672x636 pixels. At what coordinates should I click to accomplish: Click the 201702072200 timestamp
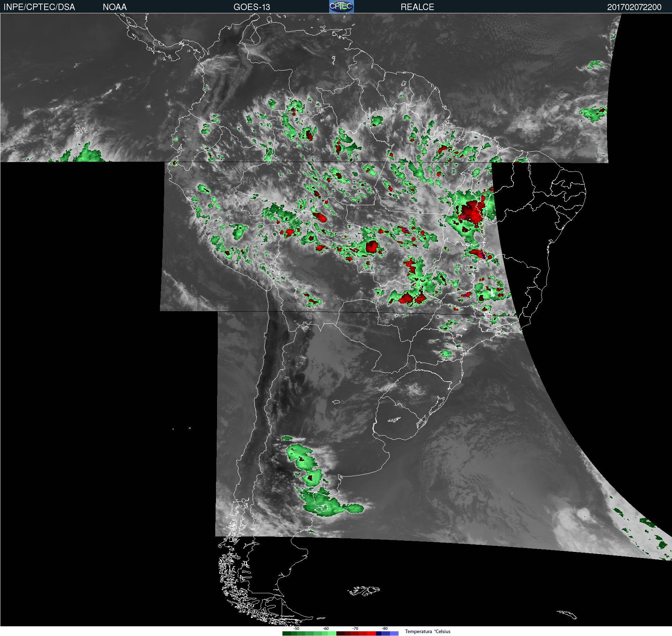[x=634, y=7]
